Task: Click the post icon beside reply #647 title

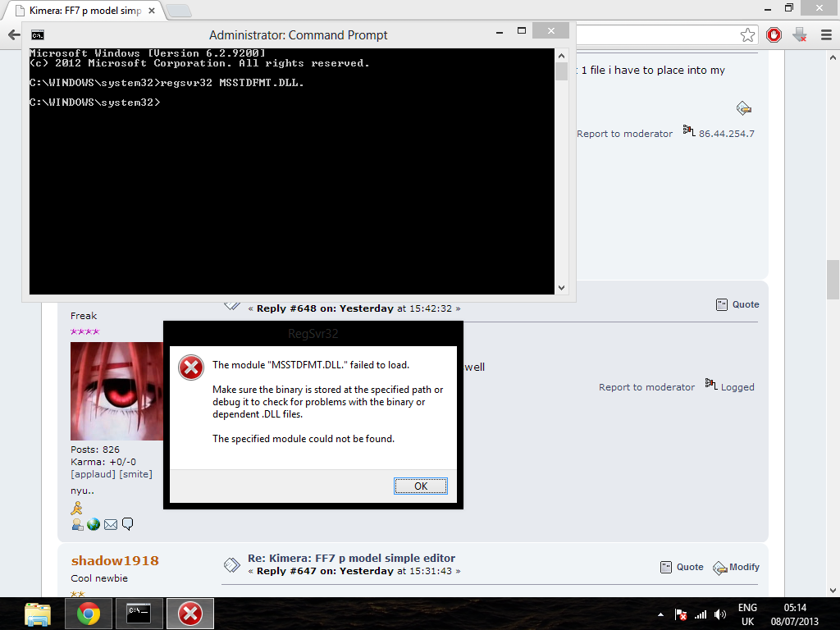Action: click(232, 564)
